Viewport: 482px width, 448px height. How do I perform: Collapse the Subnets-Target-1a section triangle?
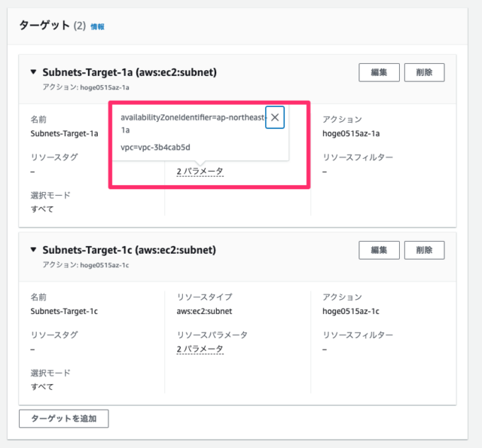33,72
